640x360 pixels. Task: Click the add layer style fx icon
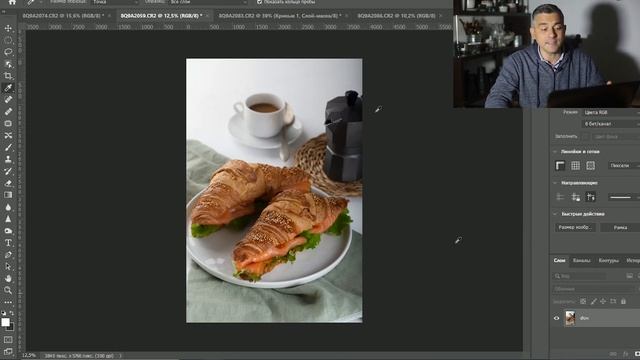point(626,354)
